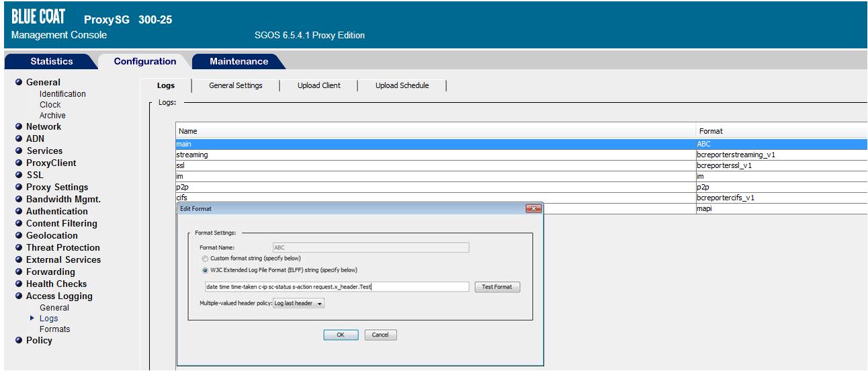The height and width of the screenshot is (371, 868).
Task: Click the bcreporterstreaming_v1 format cell
Action: [782, 155]
